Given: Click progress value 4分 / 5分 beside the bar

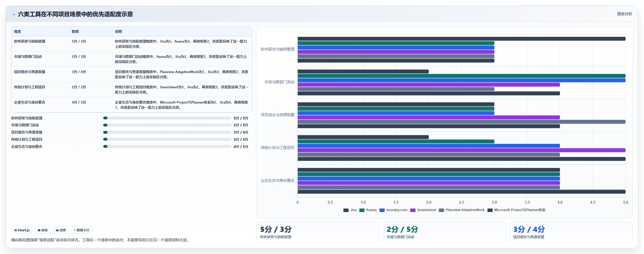Looking at the screenshot, I should (241, 147).
